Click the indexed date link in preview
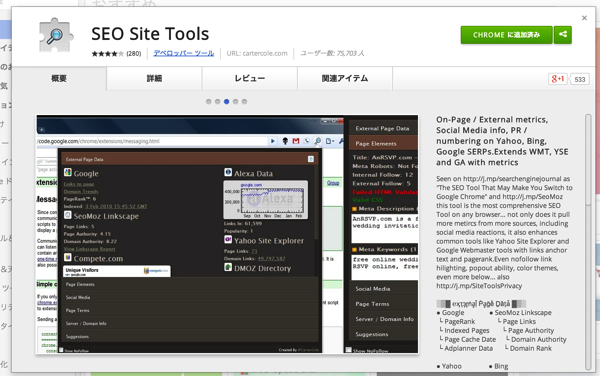The image size is (600, 376). click(x=116, y=206)
